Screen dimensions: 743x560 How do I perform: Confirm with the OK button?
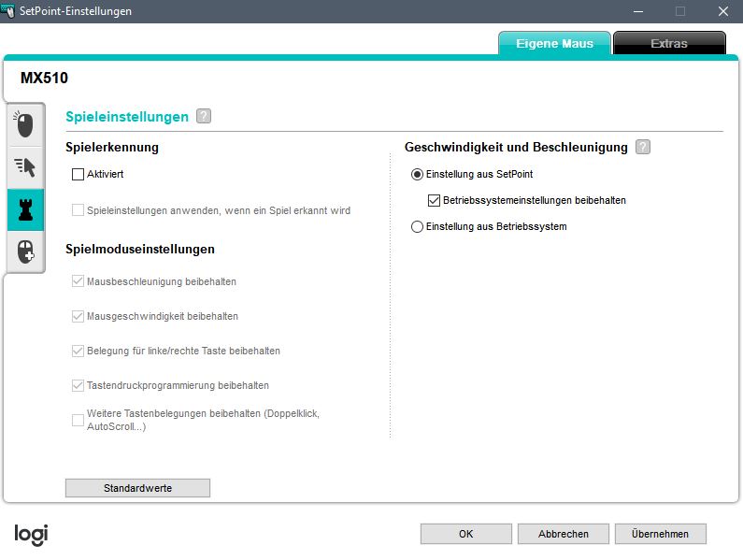[x=465, y=534]
